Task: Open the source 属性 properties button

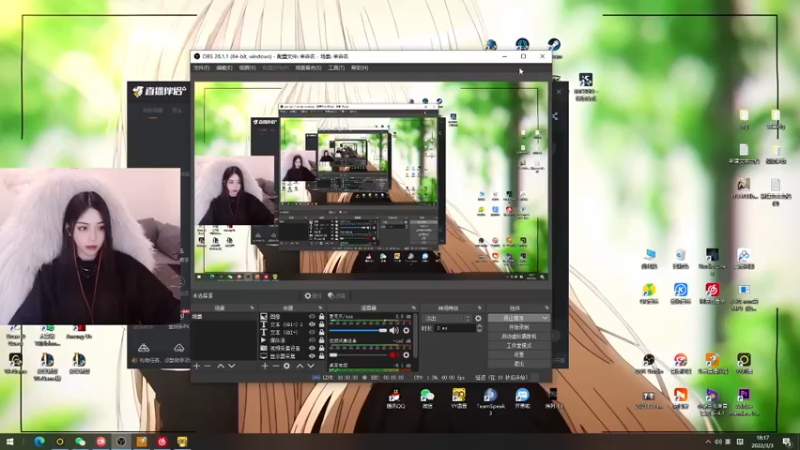Action: coord(313,296)
